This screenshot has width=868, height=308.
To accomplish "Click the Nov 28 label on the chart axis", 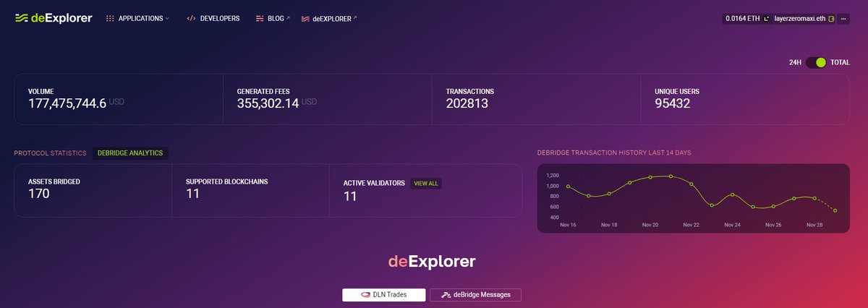I will point(814,225).
